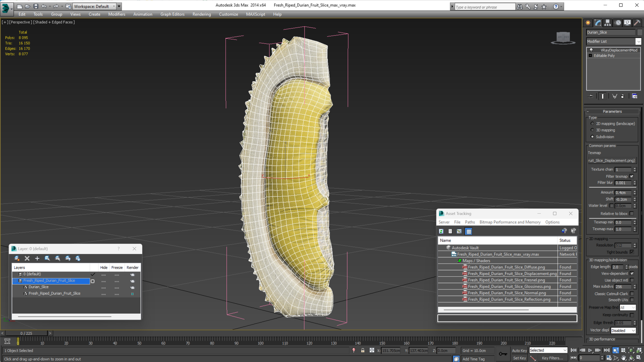Click Create New Layer icon in Layer dialog

click(x=17, y=258)
